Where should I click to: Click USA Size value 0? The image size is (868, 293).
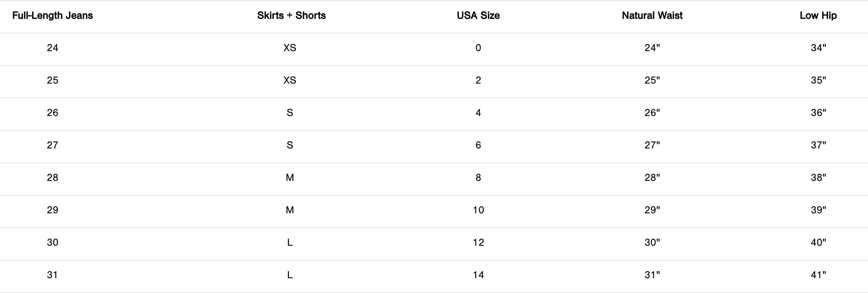[478, 48]
